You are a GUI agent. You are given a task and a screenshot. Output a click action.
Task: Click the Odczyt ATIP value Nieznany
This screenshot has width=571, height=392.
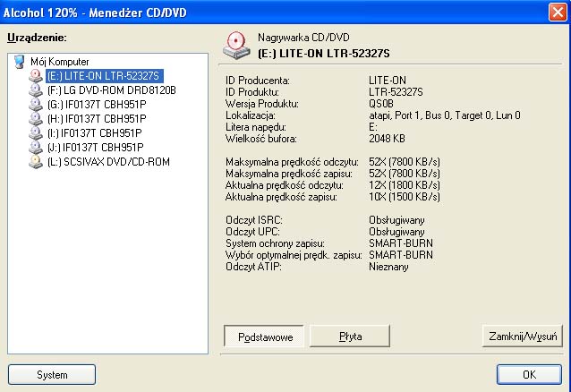(x=388, y=267)
